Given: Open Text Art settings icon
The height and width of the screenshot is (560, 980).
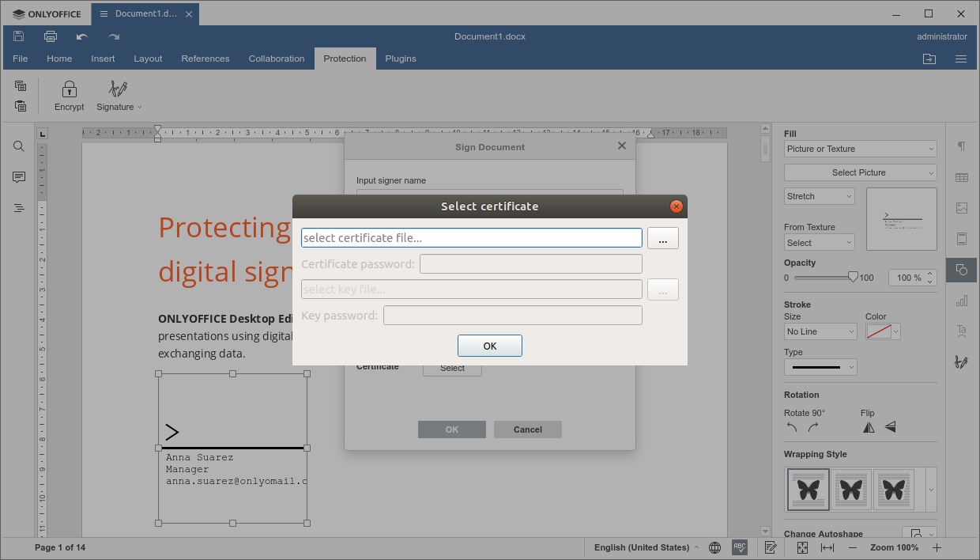Looking at the screenshot, I should [x=962, y=331].
